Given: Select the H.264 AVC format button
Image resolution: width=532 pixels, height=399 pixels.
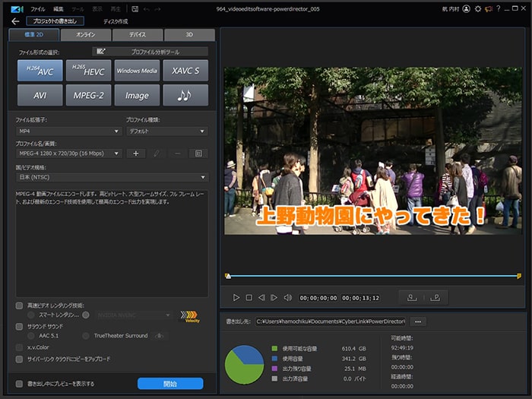Looking at the screenshot, I should click(40, 71).
